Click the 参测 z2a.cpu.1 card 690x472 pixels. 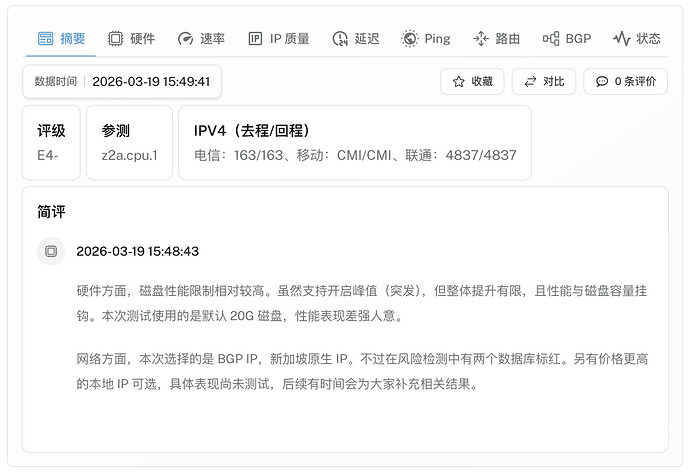click(x=129, y=143)
